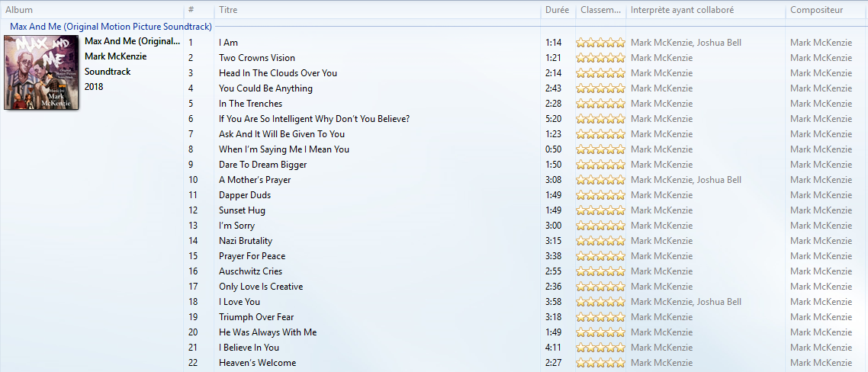Select the Max And Me album group header

coord(111,27)
